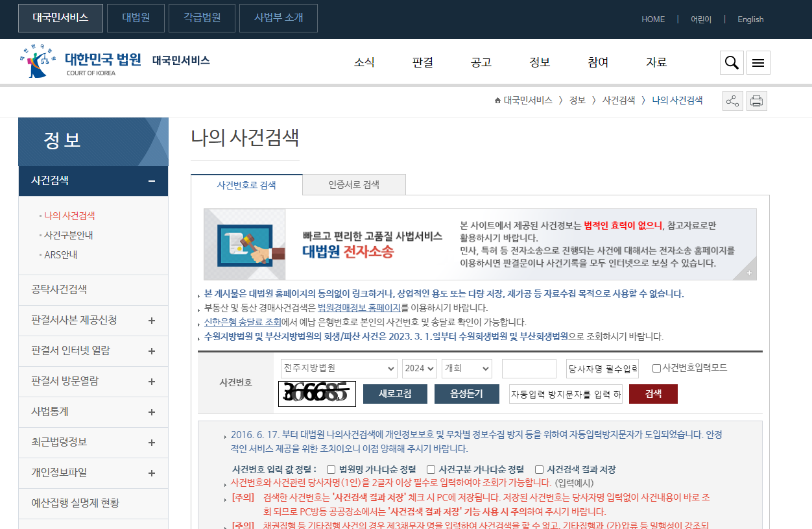Open the 전주지방법원 court dropdown

click(339, 368)
